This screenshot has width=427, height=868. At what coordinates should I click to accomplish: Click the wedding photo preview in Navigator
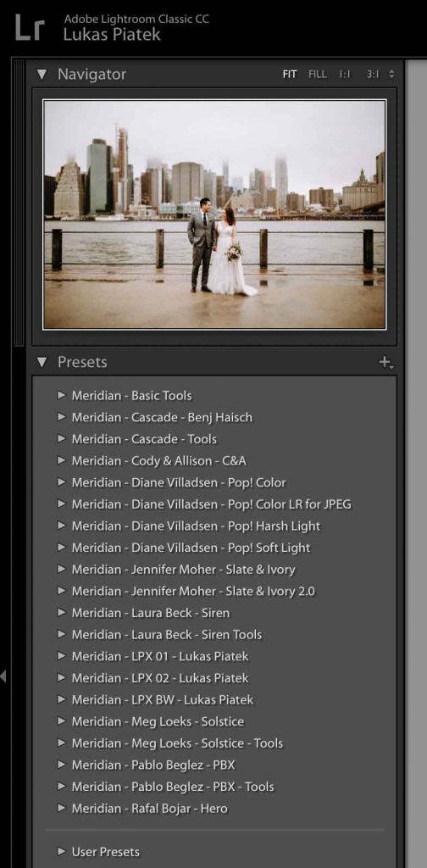coord(214,214)
